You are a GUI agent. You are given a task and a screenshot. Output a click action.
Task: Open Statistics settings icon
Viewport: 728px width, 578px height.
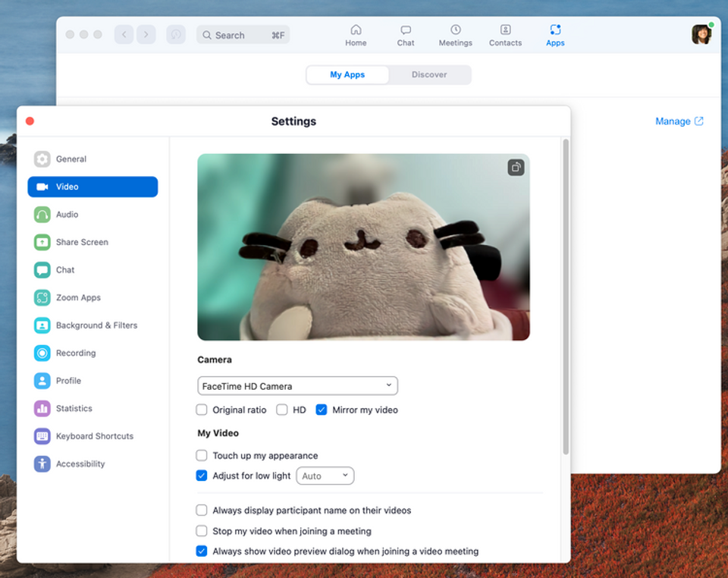[42, 409]
